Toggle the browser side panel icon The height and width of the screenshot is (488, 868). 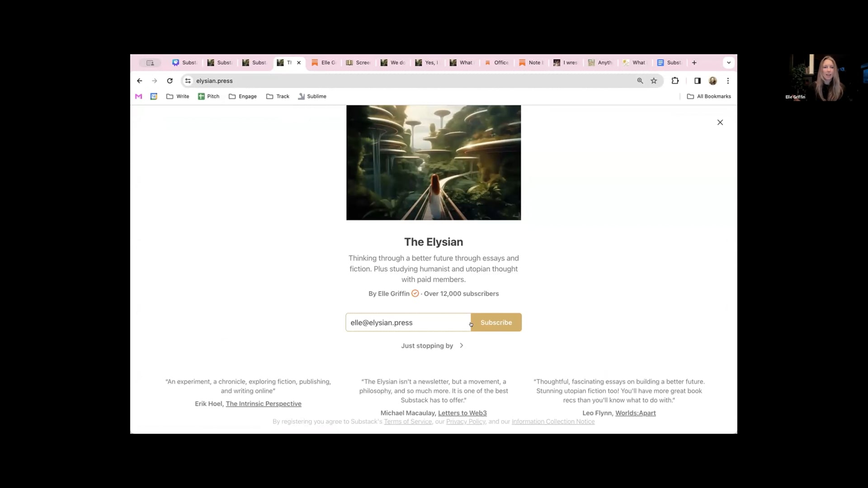698,81
